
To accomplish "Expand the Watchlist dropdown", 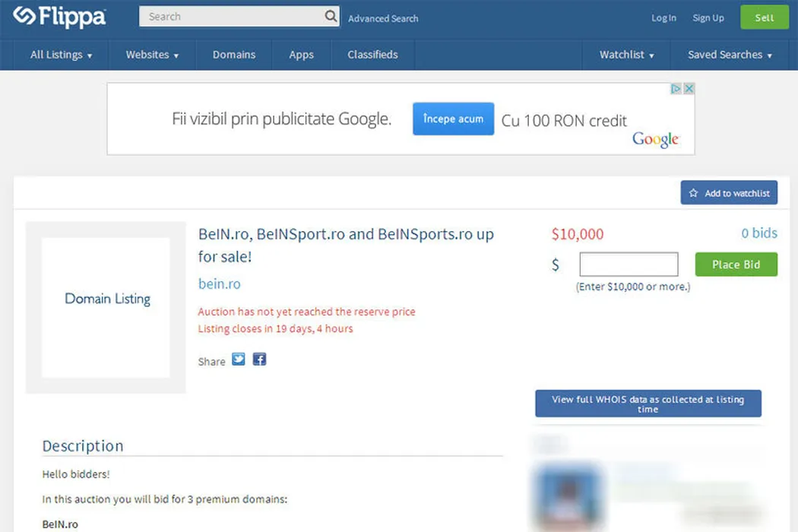I will [x=626, y=55].
